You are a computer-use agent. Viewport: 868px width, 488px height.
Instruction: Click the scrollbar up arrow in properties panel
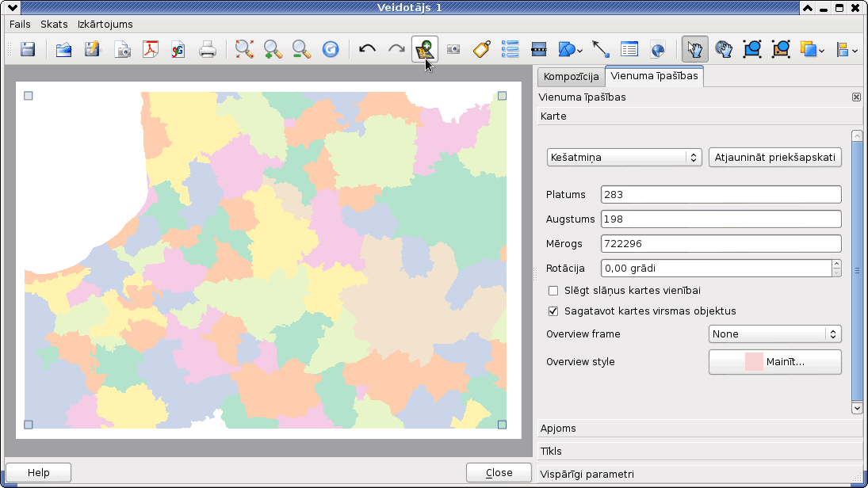[857, 136]
